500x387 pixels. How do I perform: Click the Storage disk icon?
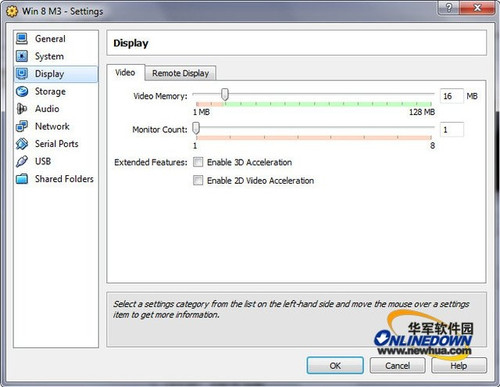[x=22, y=91]
